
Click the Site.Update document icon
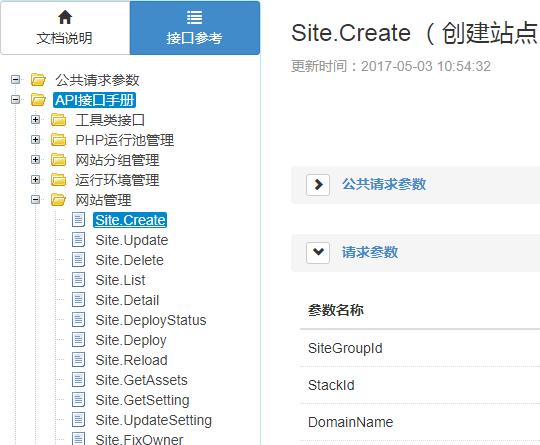(x=78, y=239)
